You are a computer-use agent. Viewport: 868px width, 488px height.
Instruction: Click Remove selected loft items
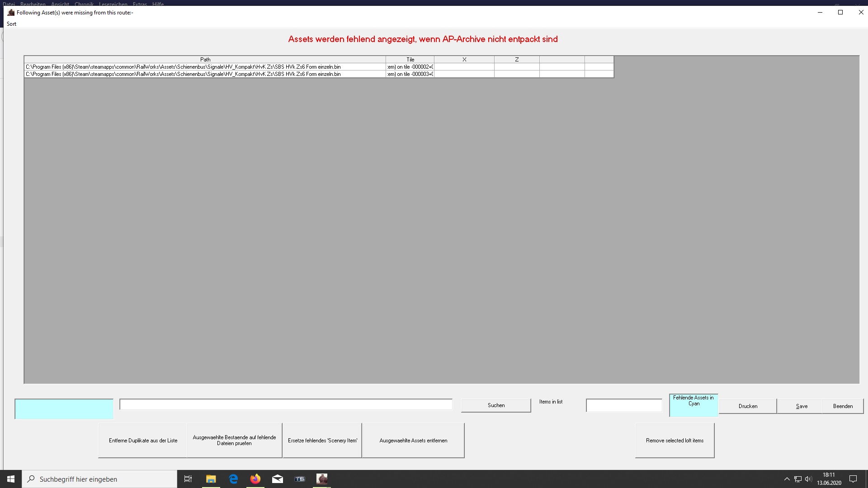[675, 441]
